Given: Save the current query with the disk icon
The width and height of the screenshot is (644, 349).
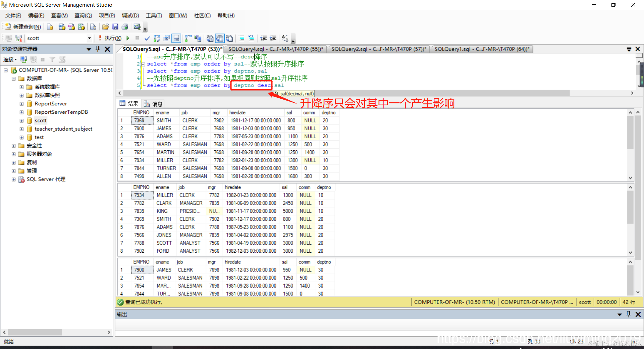Looking at the screenshot, I should tap(115, 27).
